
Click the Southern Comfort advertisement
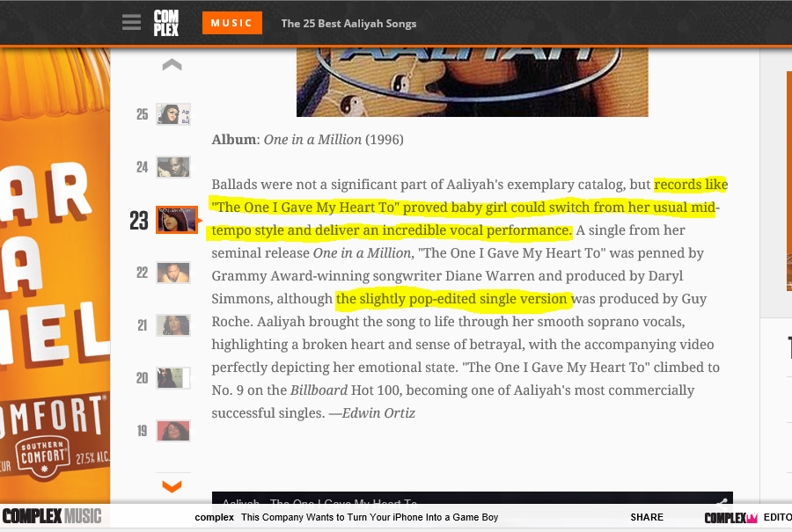pyautogui.click(x=55, y=275)
